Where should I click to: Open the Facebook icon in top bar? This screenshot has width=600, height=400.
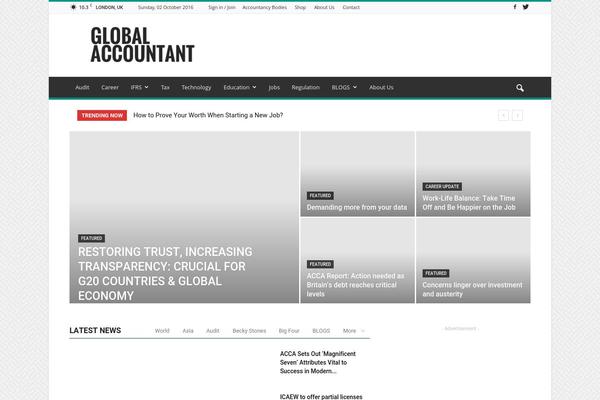point(515,7)
